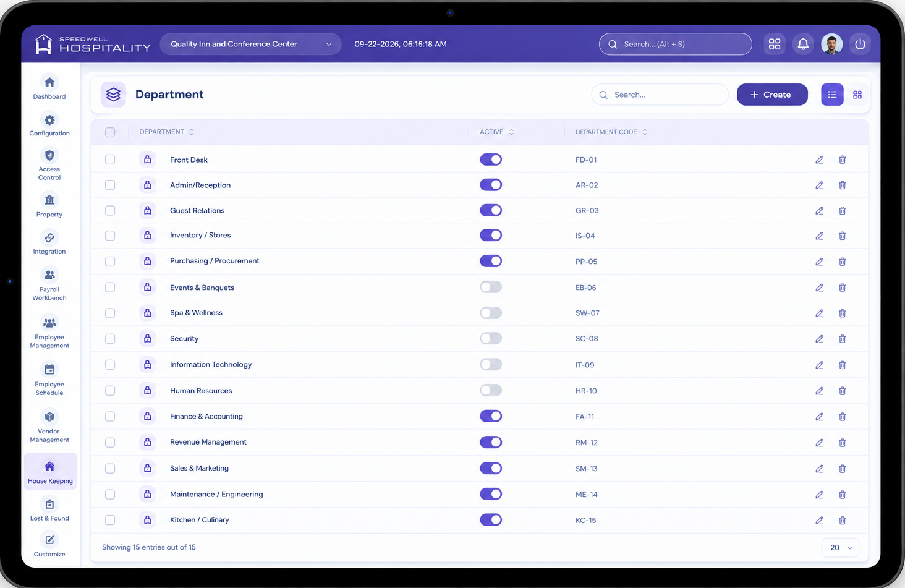Click the lock icon beside Admin/Reception
The width and height of the screenshot is (905, 588).
pos(147,185)
